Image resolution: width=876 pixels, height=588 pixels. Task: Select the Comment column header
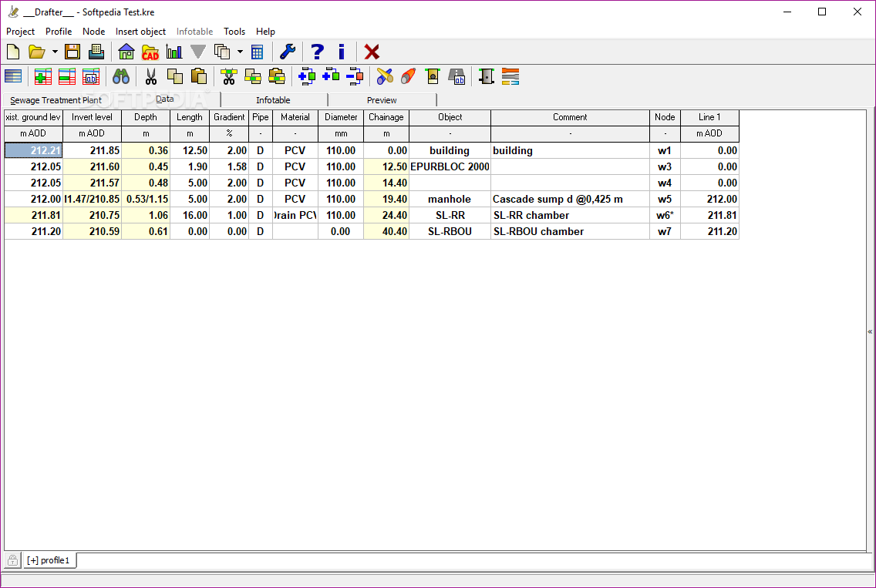(x=570, y=117)
